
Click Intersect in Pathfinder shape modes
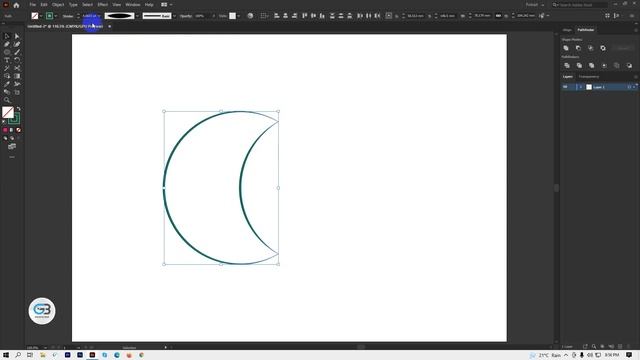point(591,48)
